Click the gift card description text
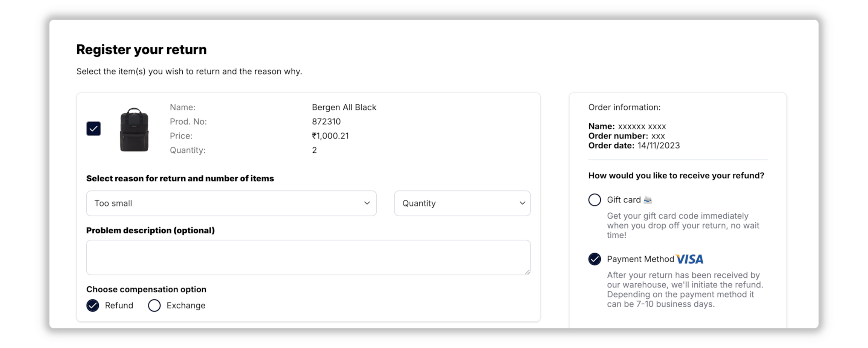The height and width of the screenshot is (348, 868). coord(683,225)
